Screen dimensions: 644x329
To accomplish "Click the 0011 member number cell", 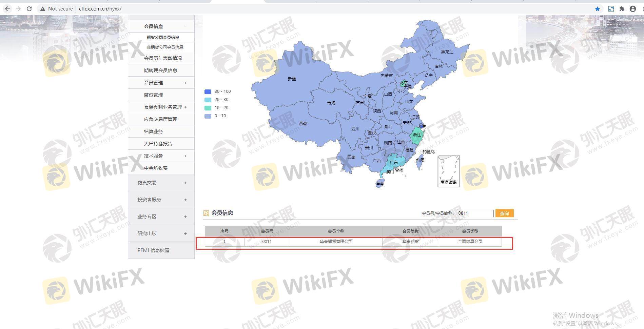I will point(267,242).
